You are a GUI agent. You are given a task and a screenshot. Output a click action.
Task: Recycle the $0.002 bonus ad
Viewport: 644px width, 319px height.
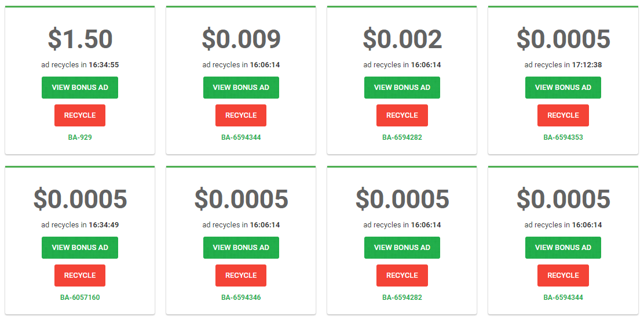pyautogui.click(x=402, y=115)
